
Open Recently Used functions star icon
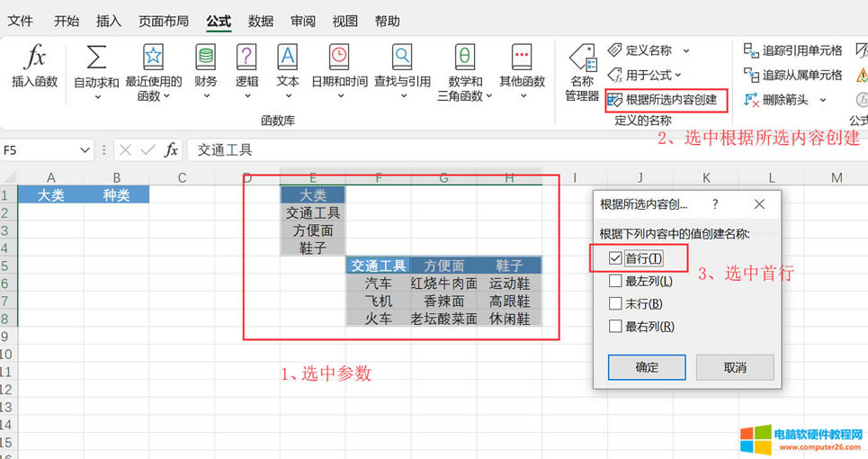point(153,58)
